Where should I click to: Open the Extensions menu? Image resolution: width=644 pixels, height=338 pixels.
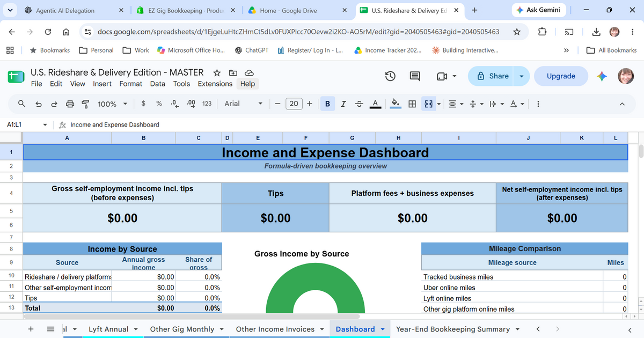coord(215,84)
